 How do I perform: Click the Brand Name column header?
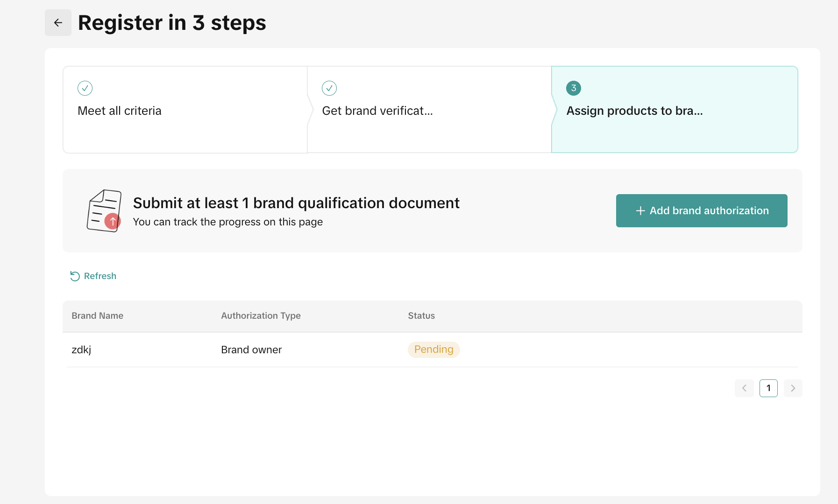pyautogui.click(x=98, y=316)
